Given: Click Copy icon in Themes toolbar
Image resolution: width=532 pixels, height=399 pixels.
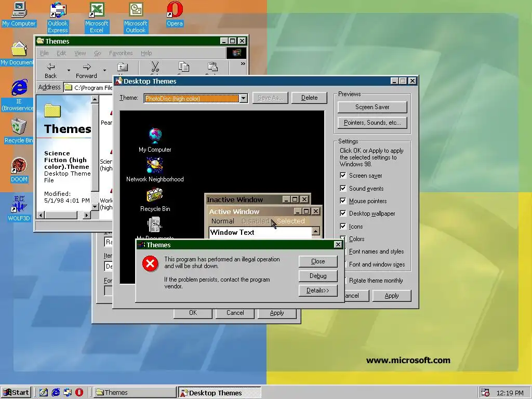Looking at the screenshot, I should click(x=184, y=67).
